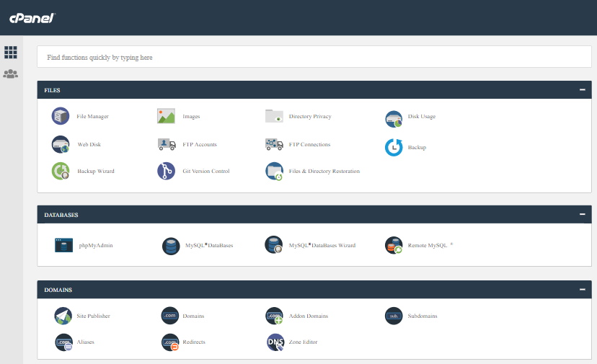Open the Directory Privacy folder icon

pos(274,116)
